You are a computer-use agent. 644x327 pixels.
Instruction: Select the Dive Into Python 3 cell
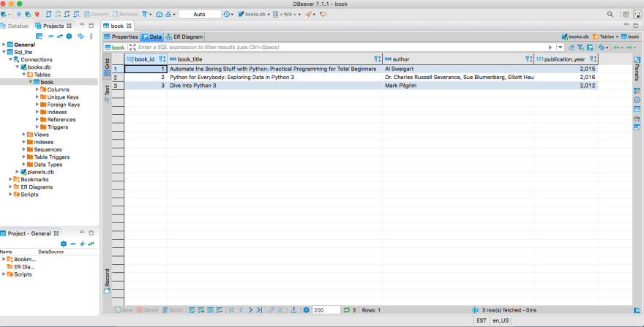[x=274, y=86]
